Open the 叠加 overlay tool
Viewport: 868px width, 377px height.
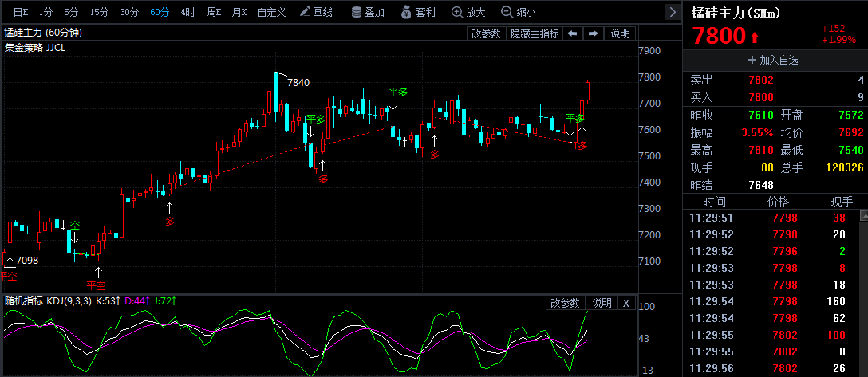point(368,12)
